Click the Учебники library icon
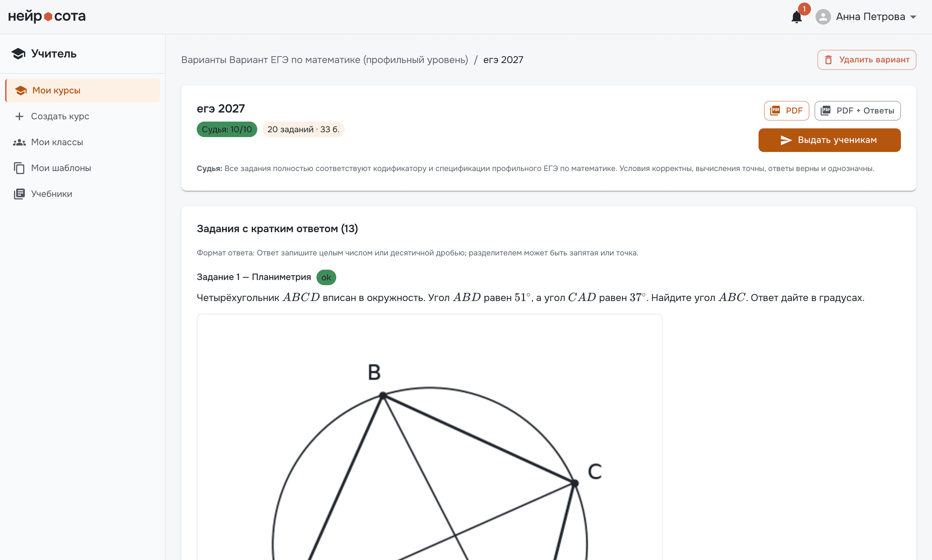 (x=19, y=194)
